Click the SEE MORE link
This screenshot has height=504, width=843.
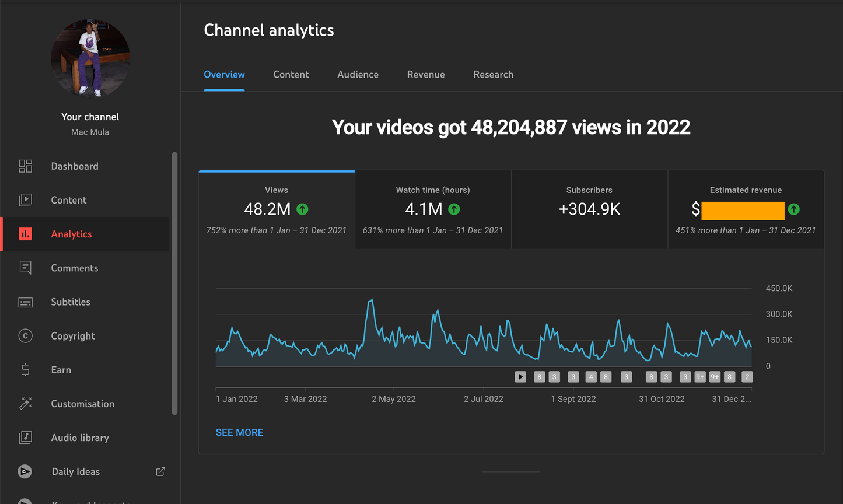point(239,432)
